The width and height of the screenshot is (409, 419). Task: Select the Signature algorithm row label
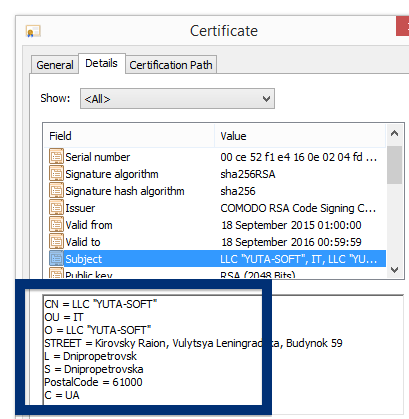[x=112, y=174]
